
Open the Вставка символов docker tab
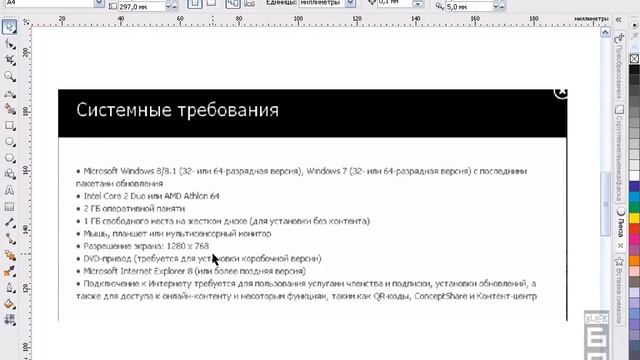tap(619, 290)
